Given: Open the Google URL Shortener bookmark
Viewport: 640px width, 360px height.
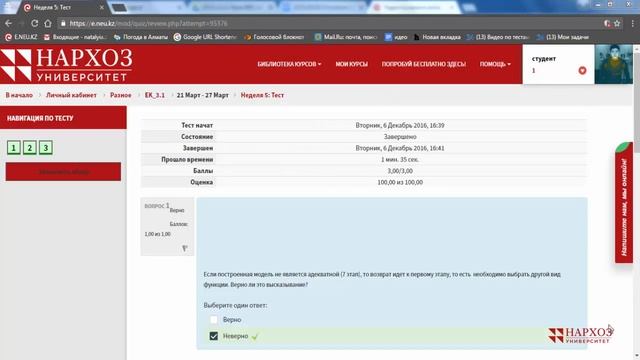Looking at the screenshot, I should point(205,37).
